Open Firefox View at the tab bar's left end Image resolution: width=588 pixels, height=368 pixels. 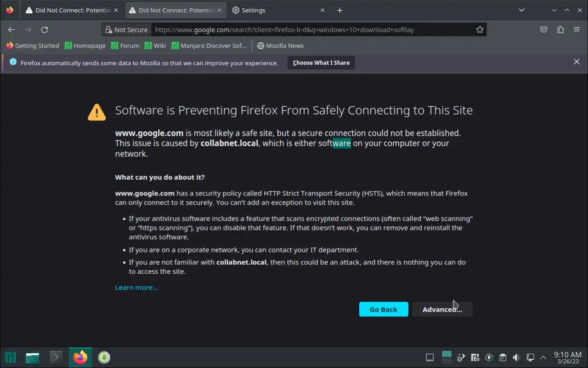pyautogui.click(x=10, y=10)
